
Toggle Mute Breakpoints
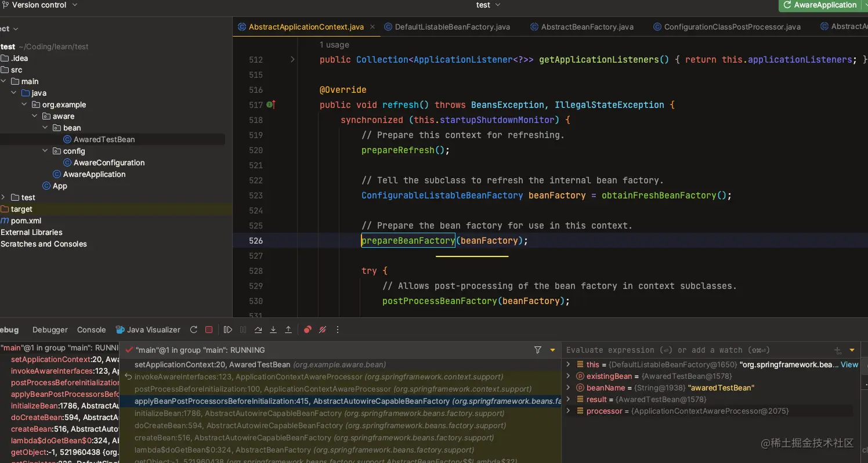click(323, 330)
